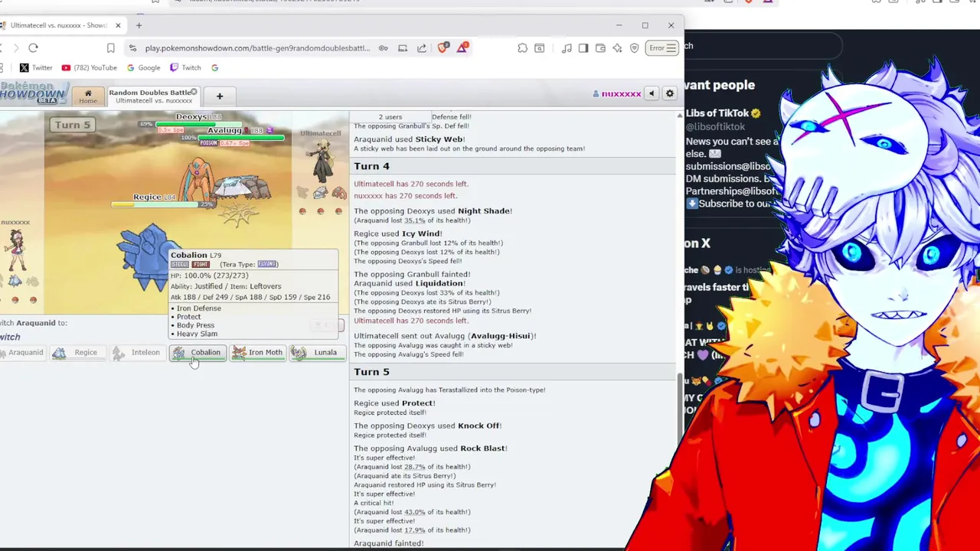Add a new Showdown room with plus button
This screenshot has width=980, height=551.
(x=219, y=96)
